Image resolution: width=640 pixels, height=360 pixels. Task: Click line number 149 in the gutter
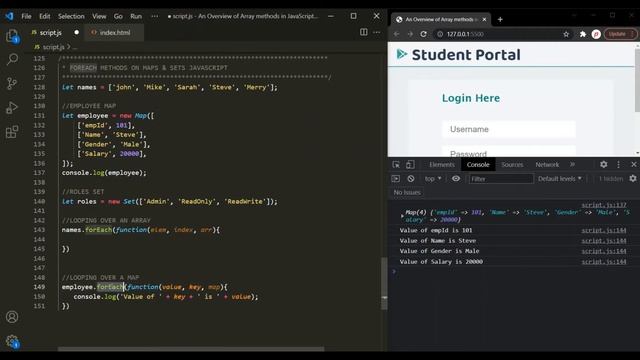click(40, 287)
